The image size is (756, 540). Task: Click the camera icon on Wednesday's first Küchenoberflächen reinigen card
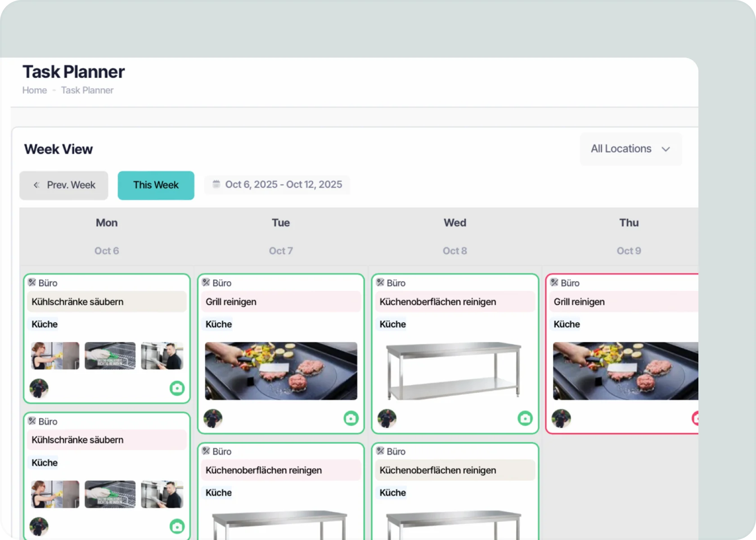pyautogui.click(x=525, y=418)
